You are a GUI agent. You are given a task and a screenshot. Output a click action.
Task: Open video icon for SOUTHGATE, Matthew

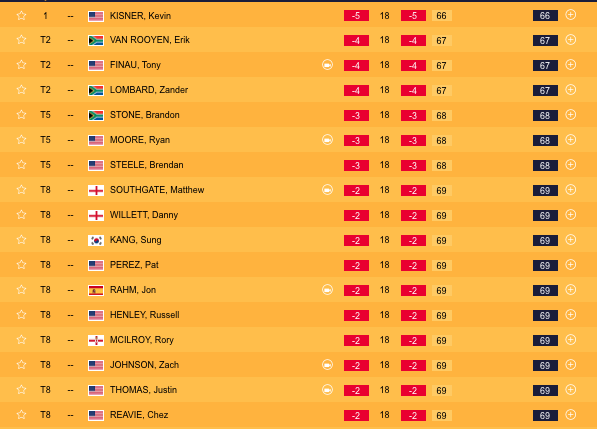click(x=327, y=190)
